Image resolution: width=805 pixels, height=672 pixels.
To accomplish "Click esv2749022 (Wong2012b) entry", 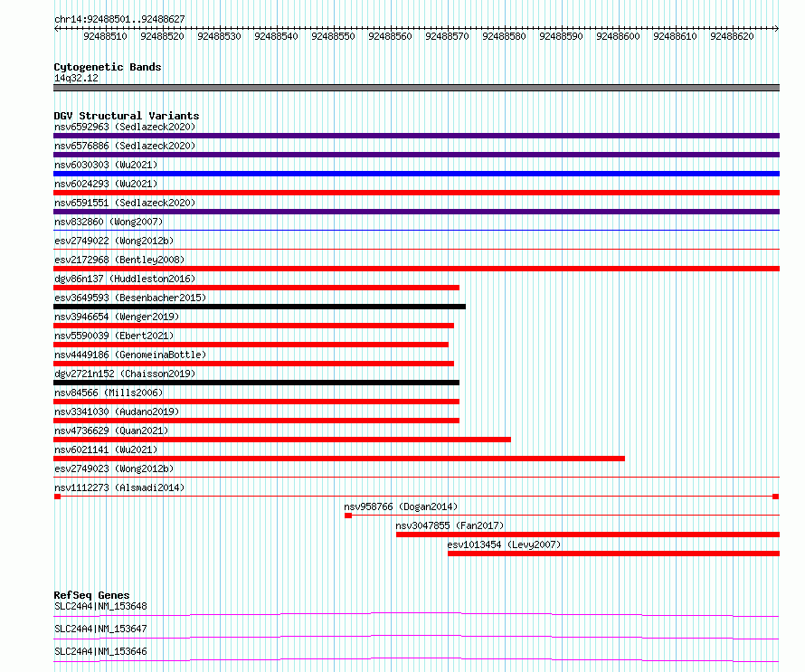I will (x=114, y=241).
